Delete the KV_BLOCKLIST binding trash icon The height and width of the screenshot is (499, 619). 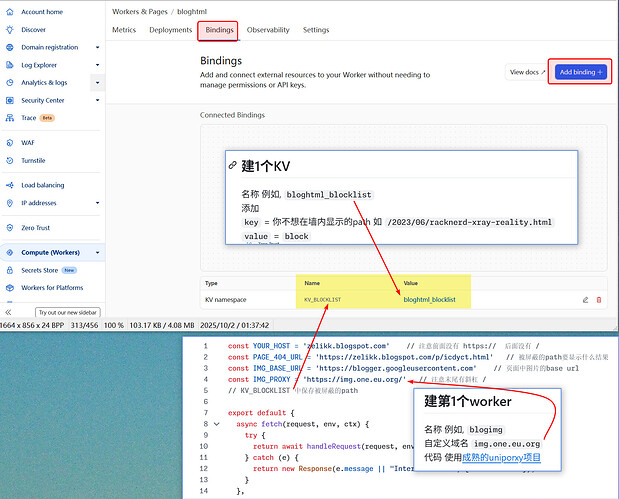point(599,300)
